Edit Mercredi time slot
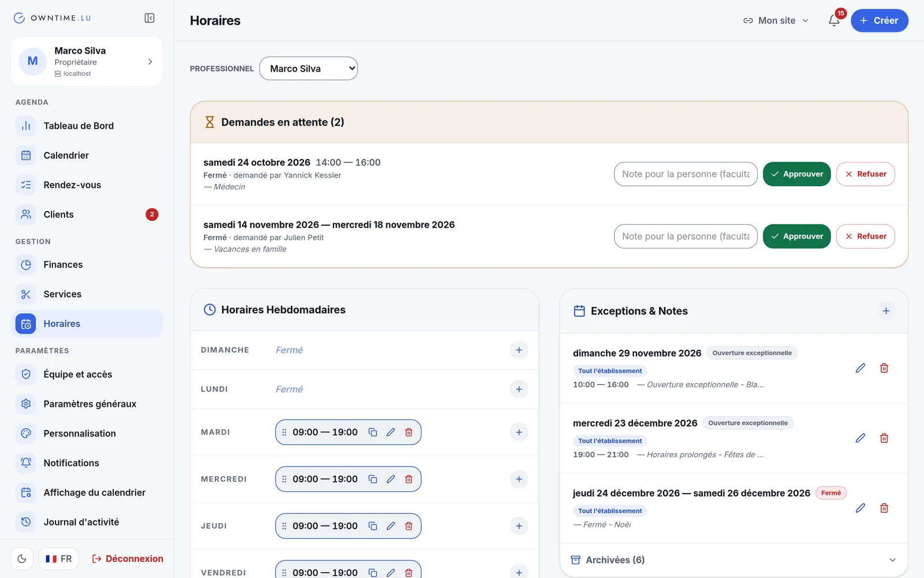Image resolution: width=924 pixels, height=578 pixels. pyautogui.click(x=391, y=479)
